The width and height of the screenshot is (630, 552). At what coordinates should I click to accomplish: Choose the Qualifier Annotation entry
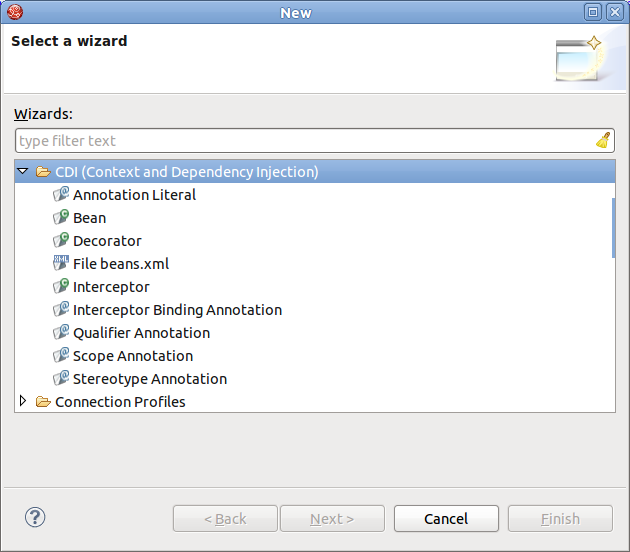[141, 333]
